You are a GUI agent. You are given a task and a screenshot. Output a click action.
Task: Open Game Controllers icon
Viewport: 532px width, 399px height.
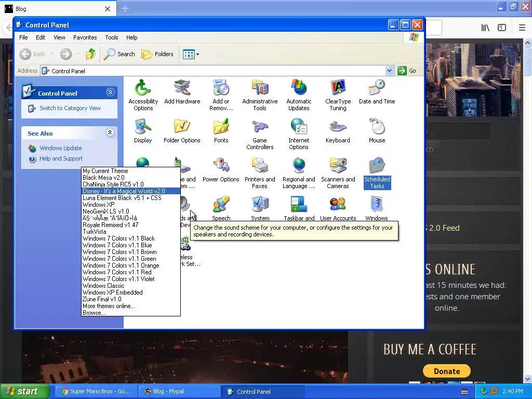260,134
